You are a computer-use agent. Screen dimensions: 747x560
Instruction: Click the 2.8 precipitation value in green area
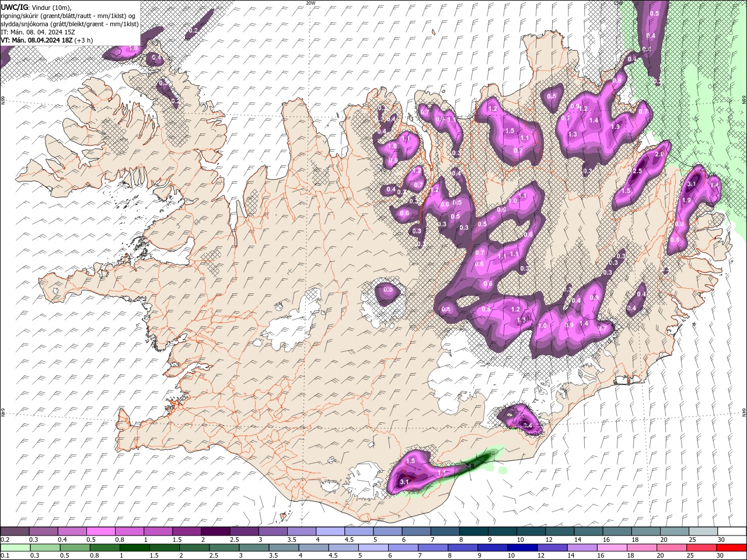(x=469, y=466)
